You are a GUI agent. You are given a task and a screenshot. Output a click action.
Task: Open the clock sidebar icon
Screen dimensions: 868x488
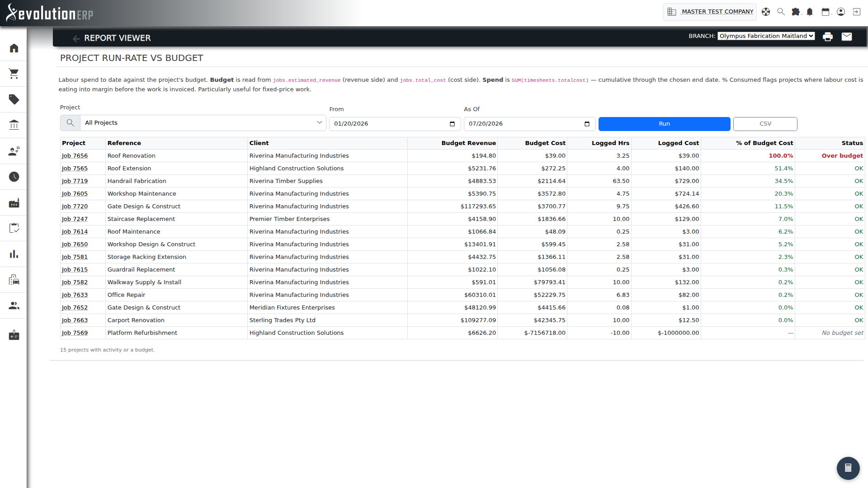tap(14, 177)
